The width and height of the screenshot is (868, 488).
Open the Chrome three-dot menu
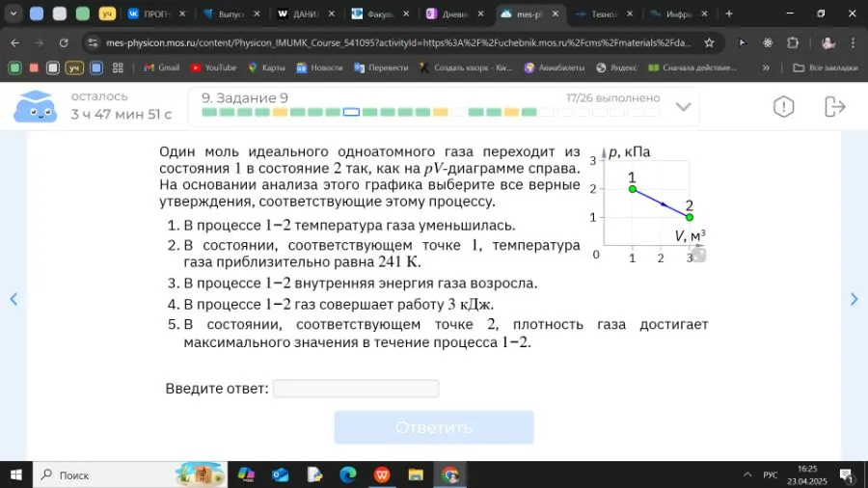click(853, 42)
